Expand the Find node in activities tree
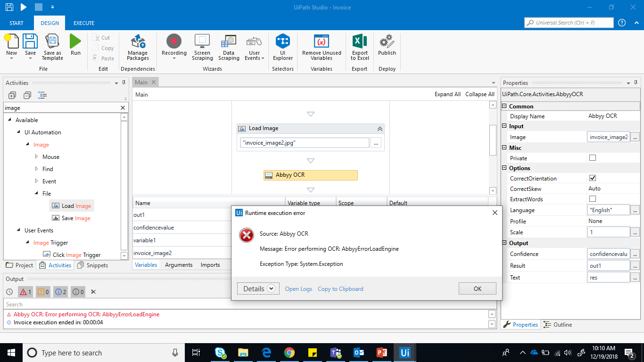 tap(37, 169)
